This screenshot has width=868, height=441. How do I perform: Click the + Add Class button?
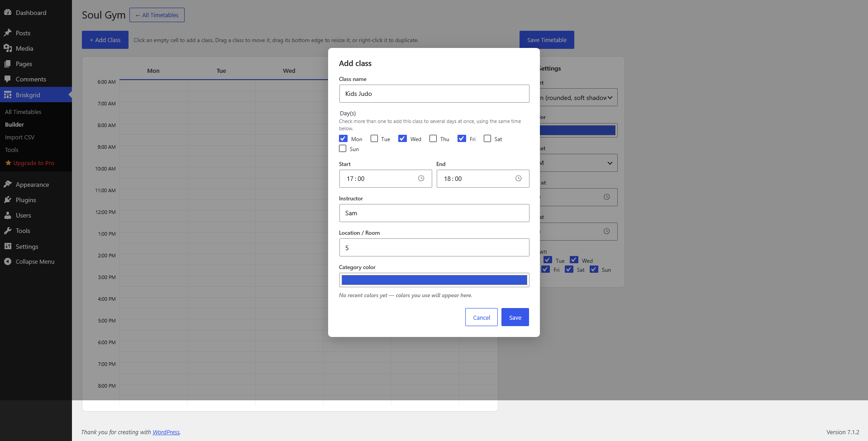pyautogui.click(x=105, y=40)
